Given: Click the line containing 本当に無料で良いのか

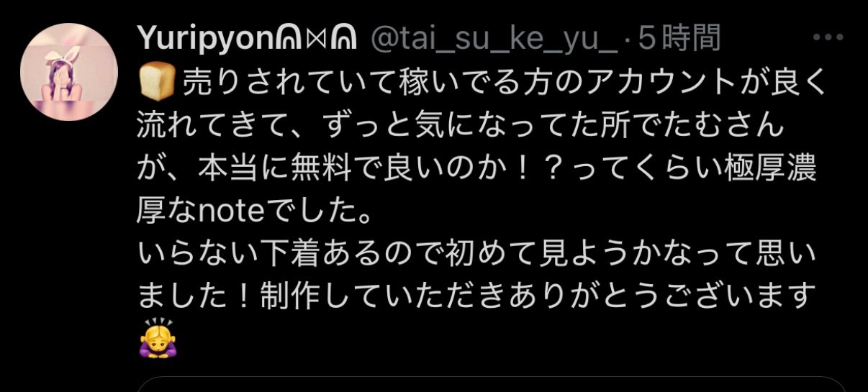Looking at the screenshot, I should (x=476, y=168).
